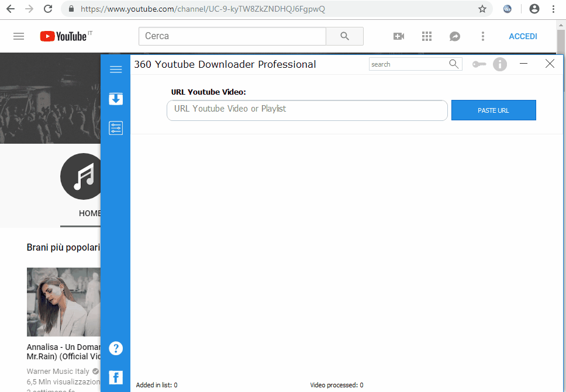Open the help question mark icon

tap(116, 348)
